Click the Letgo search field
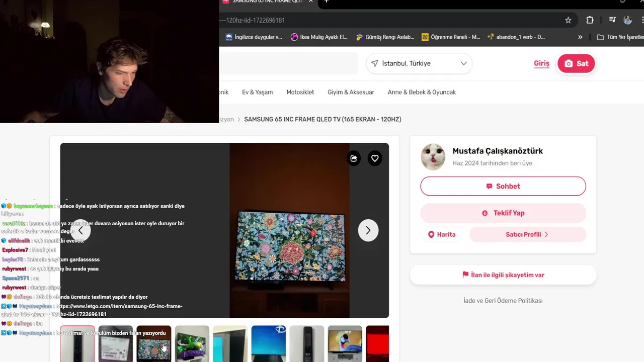This screenshot has width=644, height=362. (288, 63)
